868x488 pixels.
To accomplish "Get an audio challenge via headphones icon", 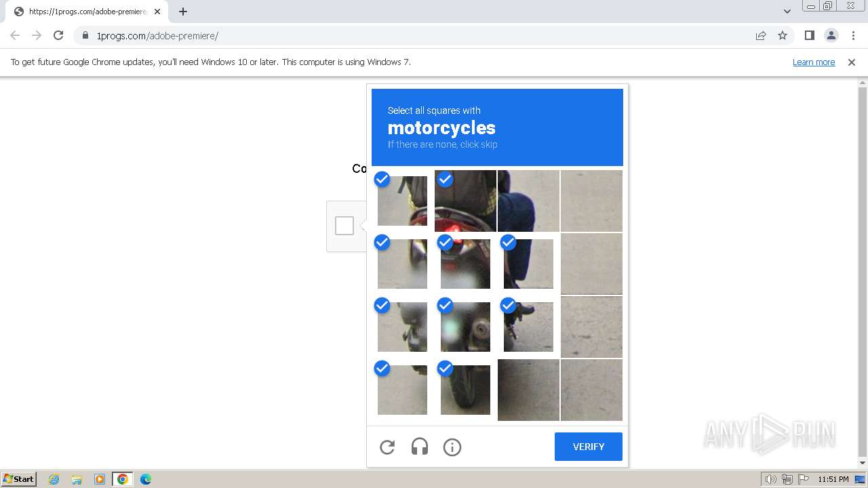I will coord(420,447).
